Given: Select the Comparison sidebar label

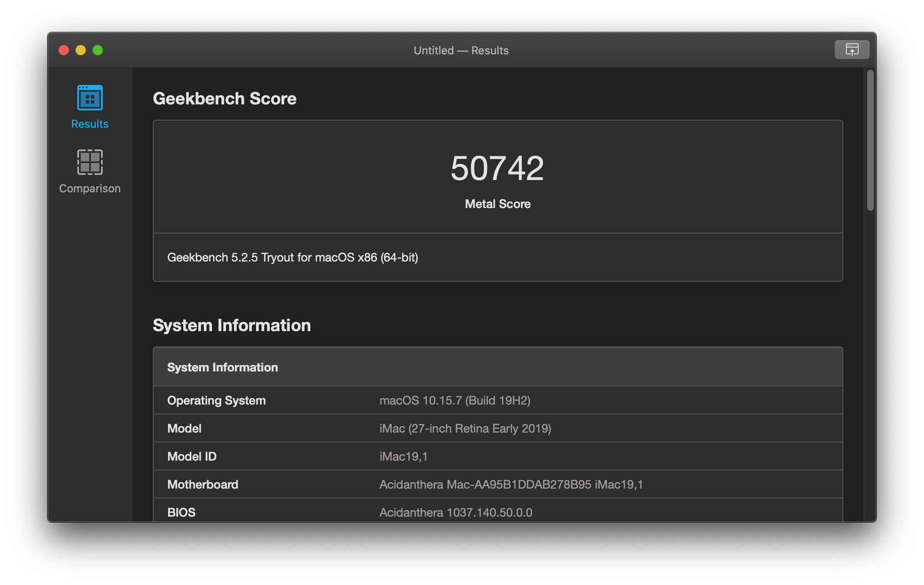Looking at the screenshot, I should tap(90, 188).
